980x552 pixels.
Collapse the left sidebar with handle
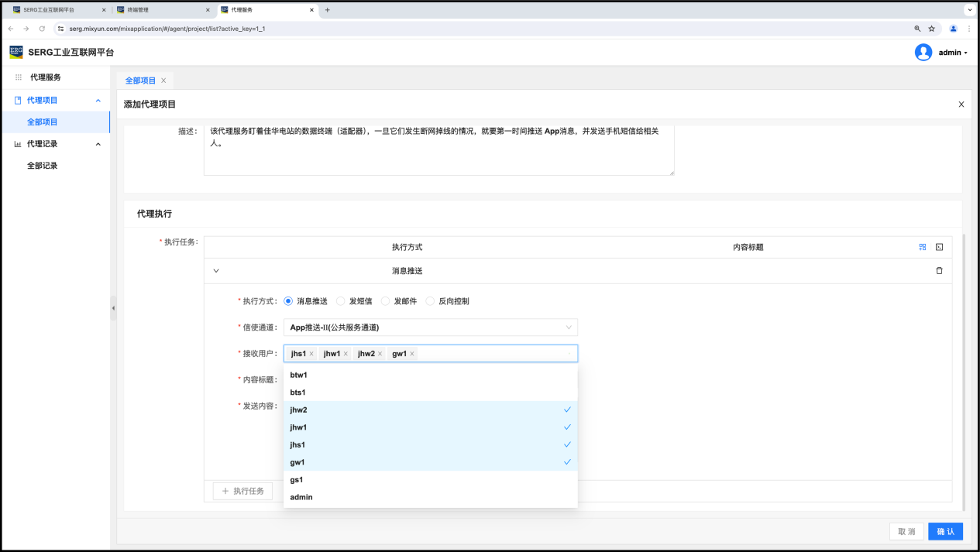click(x=113, y=308)
